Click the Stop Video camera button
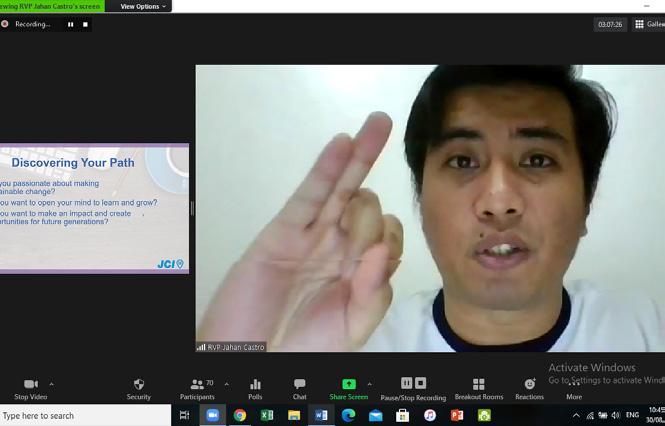This screenshot has width=665, height=426. click(x=31, y=389)
